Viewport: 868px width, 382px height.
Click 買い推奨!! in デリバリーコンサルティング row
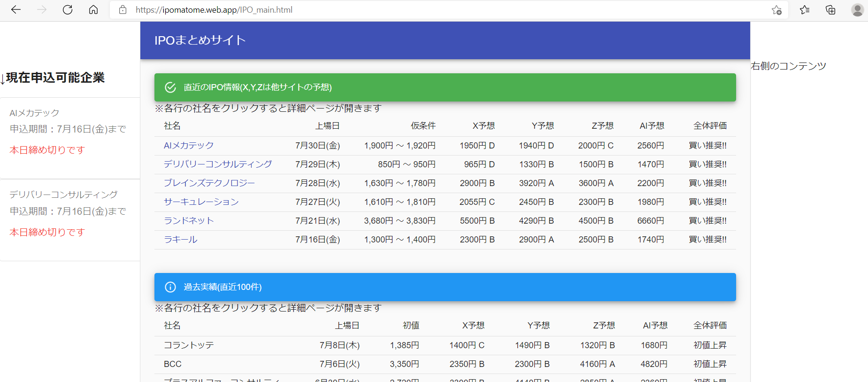[x=708, y=164]
